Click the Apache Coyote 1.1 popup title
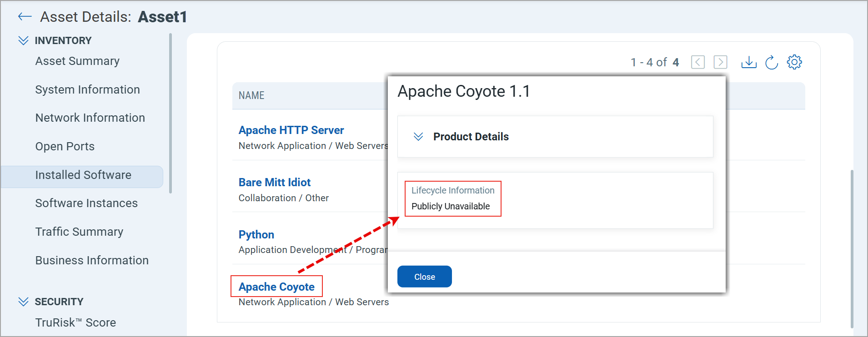This screenshot has width=868, height=337. point(464,91)
